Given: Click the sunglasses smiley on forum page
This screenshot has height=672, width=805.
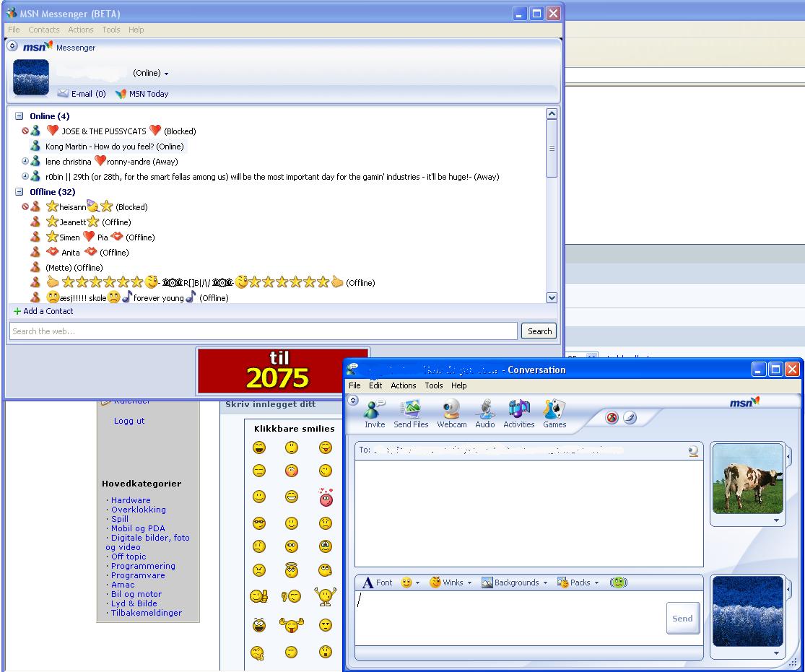Looking at the screenshot, I should pos(258,523).
